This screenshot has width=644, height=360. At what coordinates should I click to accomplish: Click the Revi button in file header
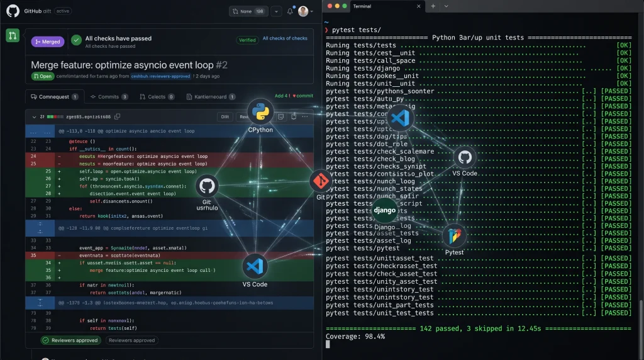[x=243, y=116]
